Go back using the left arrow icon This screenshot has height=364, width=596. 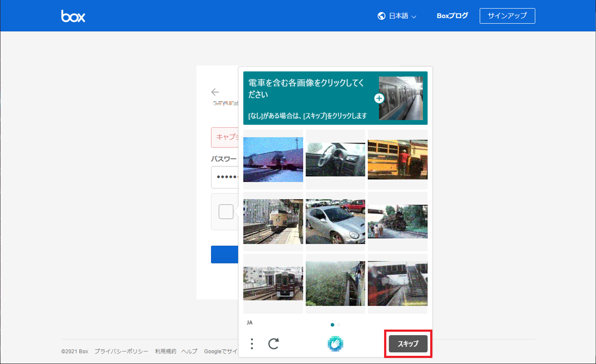click(215, 92)
